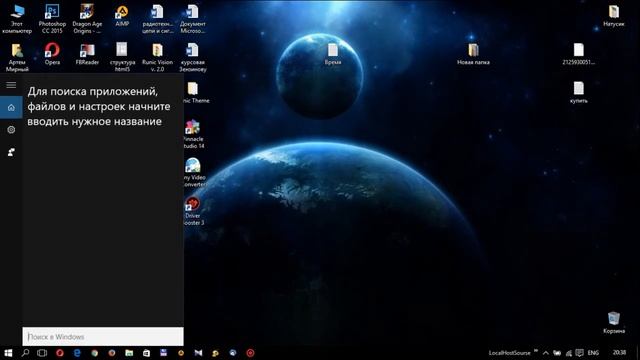This screenshot has width=640, height=360.
Task: Open the 2125930051... file on the desktop
Action: coord(578,54)
